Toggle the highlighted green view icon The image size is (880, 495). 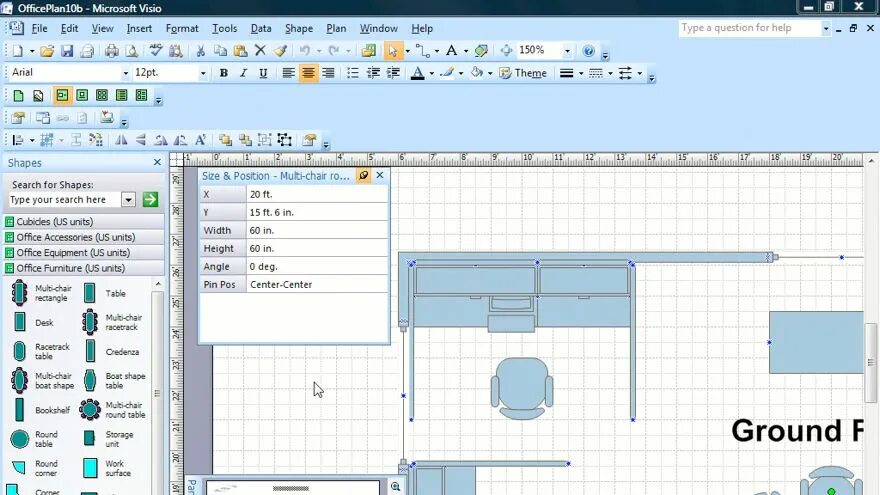[62, 95]
